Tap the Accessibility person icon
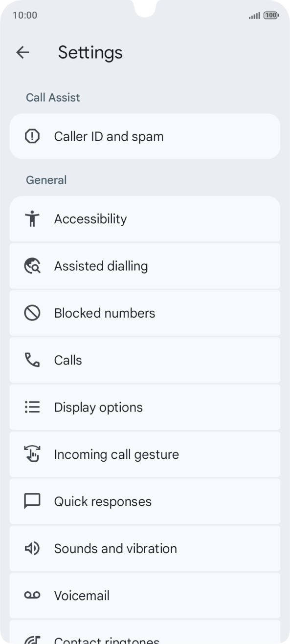290x644 pixels. click(32, 219)
